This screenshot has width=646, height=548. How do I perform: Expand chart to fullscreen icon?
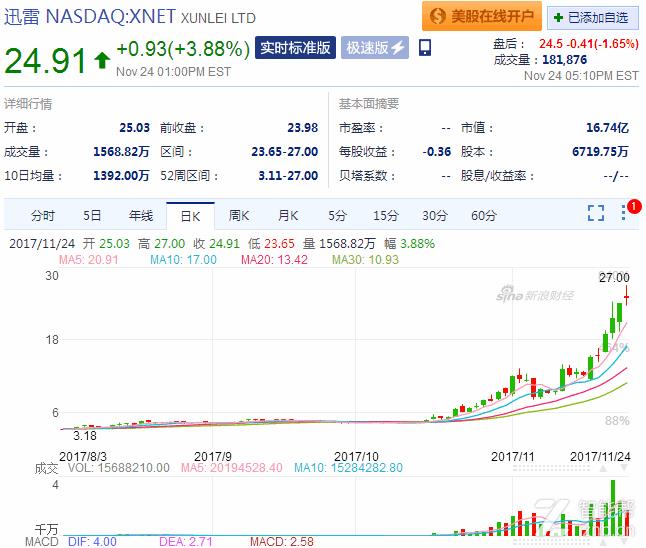point(596,213)
